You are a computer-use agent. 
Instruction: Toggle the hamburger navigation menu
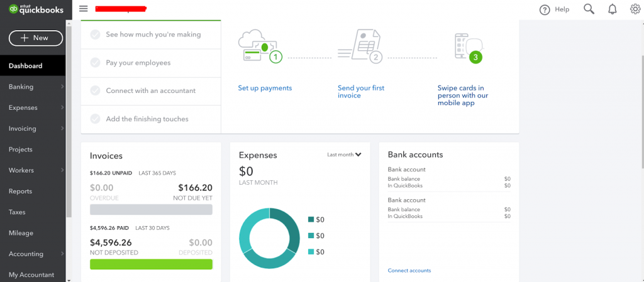84,9
